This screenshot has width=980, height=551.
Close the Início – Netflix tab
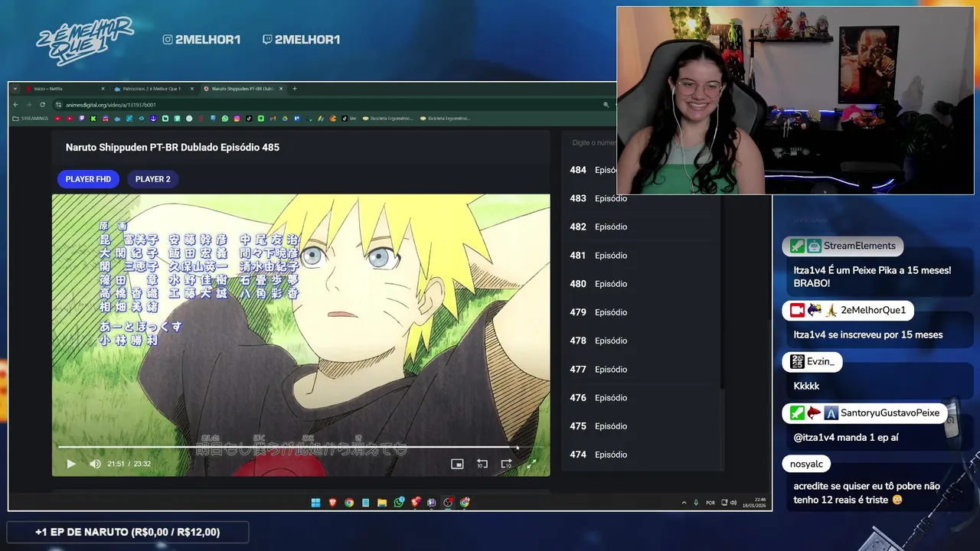(103, 89)
